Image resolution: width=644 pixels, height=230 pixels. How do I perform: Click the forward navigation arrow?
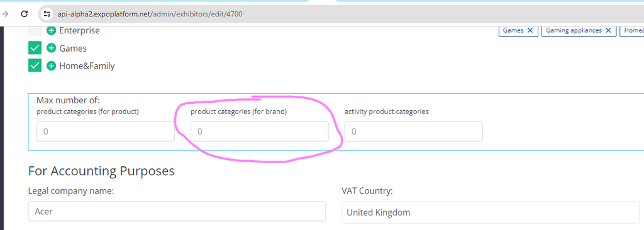pyautogui.click(x=5, y=14)
